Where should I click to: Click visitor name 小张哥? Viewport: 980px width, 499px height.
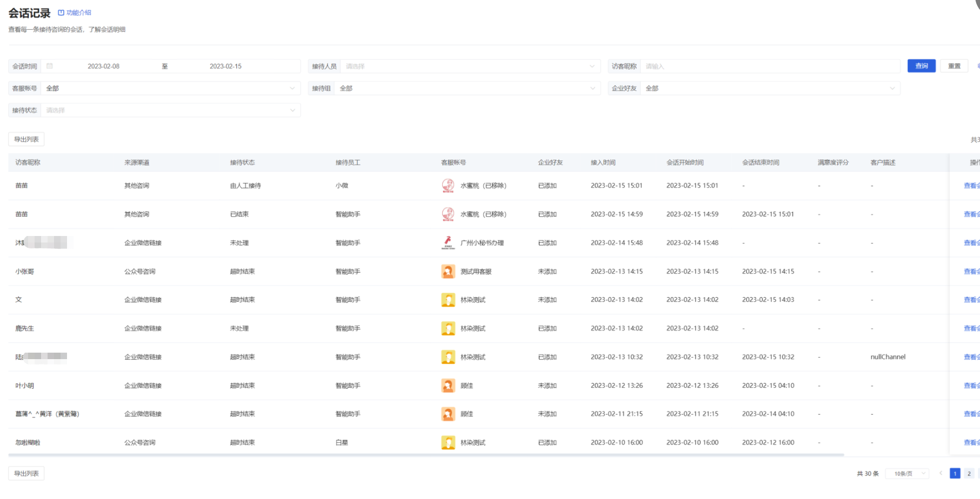click(25, 272)
